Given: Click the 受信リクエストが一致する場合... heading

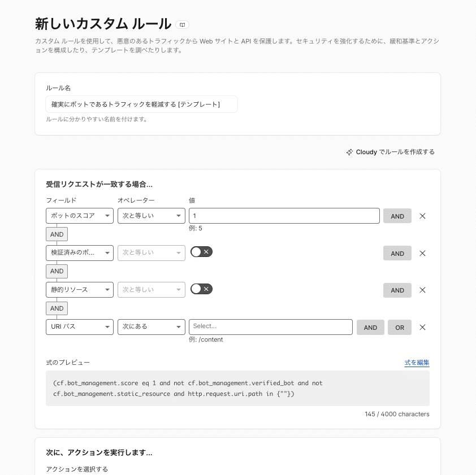Looking at the screenshot, I should click(99, 184).
